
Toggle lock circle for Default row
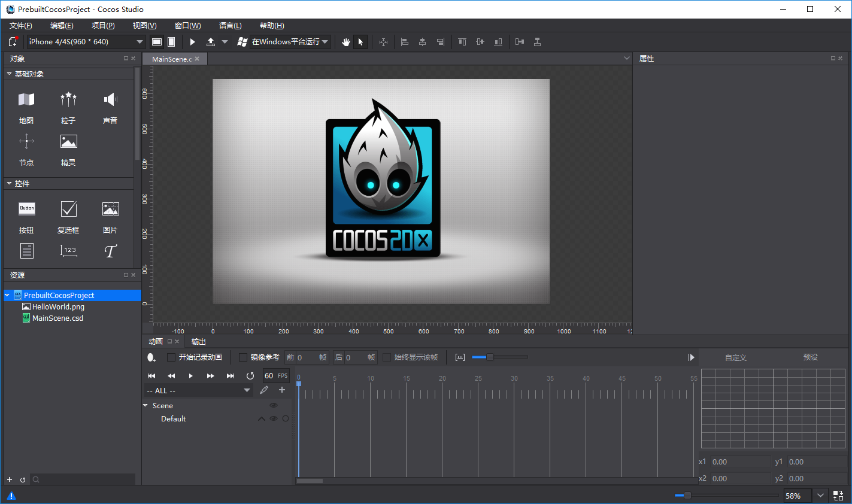[286, 419]
